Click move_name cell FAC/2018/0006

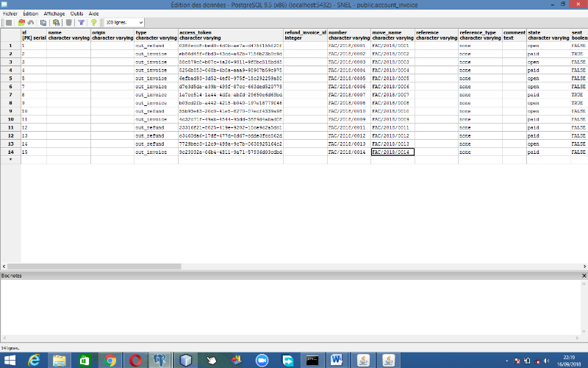point(392,86)
